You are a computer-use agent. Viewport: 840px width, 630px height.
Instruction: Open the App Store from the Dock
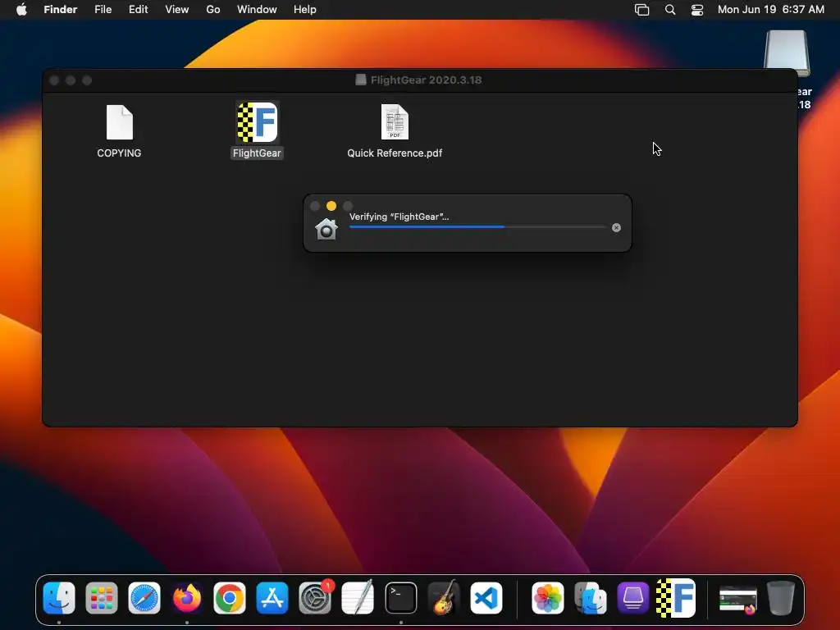[x=272, y=598]
